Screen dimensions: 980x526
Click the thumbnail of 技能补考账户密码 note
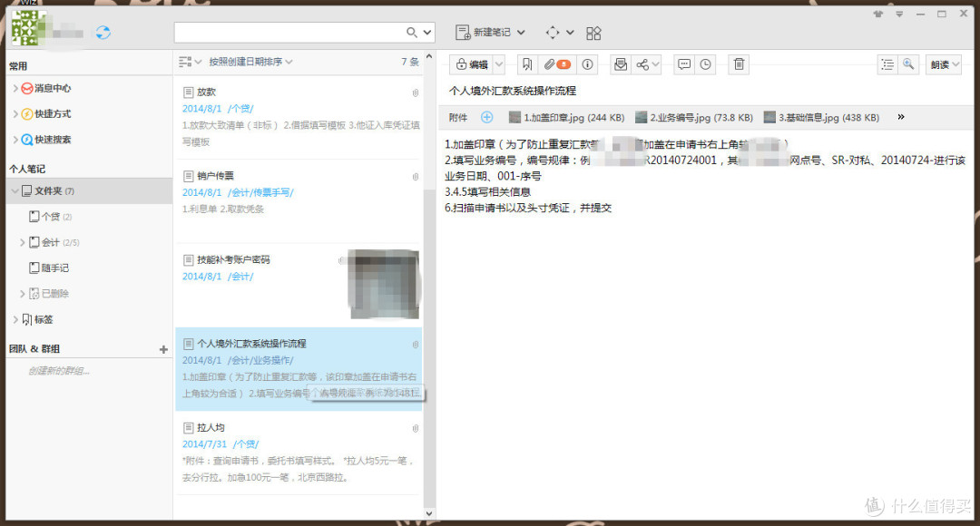(x=384, y=284)
